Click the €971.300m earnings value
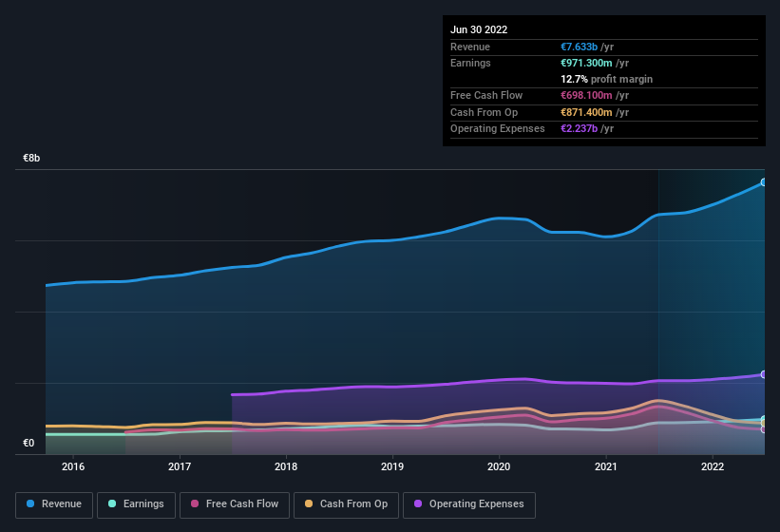The width and height of the screenshot is (780, 532). tap(586, 63)
